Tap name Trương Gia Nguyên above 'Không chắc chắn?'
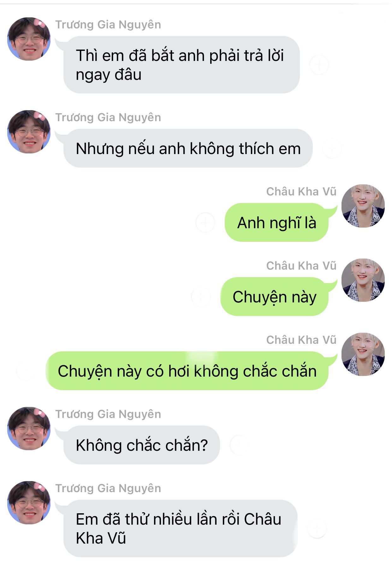392x566 pixels. pos(108,414)
